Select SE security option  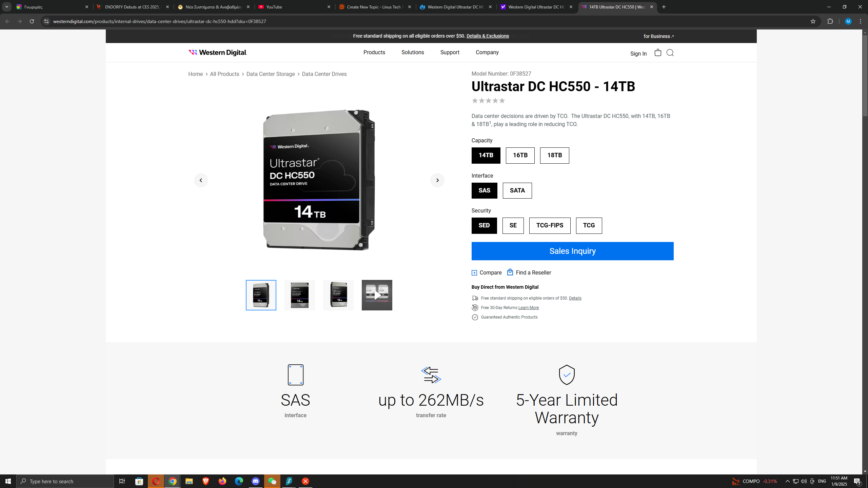513,226
